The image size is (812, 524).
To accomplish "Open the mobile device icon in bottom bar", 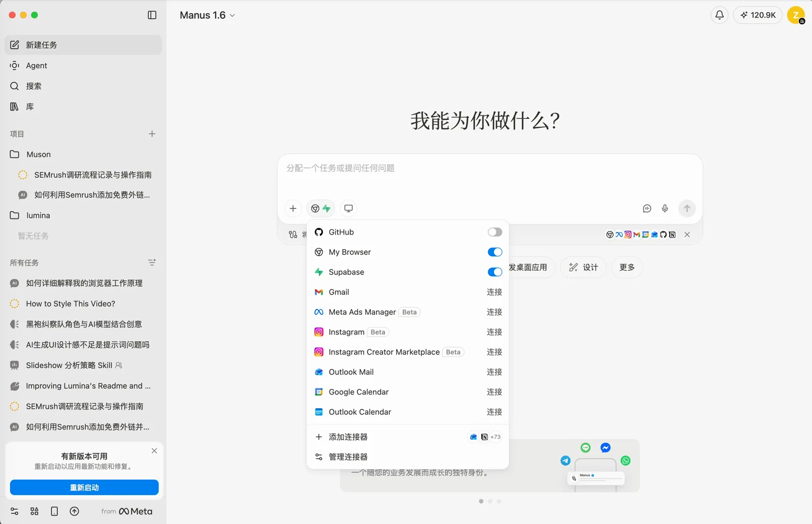I will [54, 511].
